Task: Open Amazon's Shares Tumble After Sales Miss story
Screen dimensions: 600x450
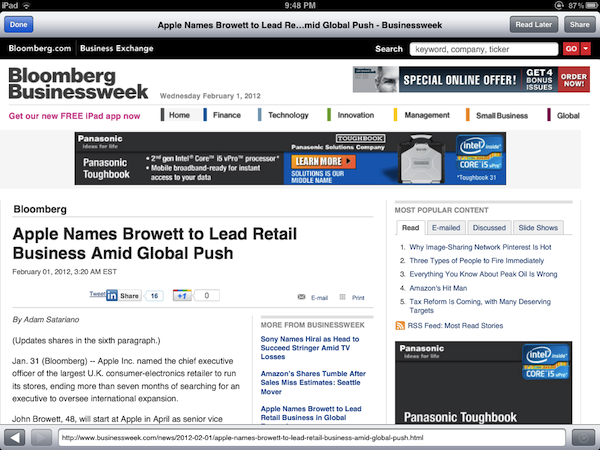Action: pos(313,383)
